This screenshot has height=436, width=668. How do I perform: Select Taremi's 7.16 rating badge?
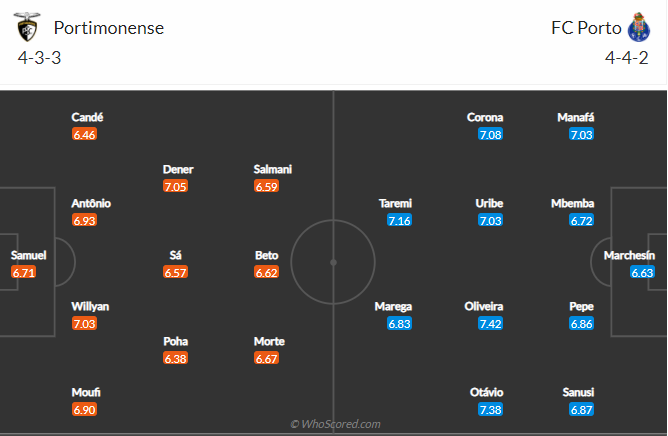point(400,220)
